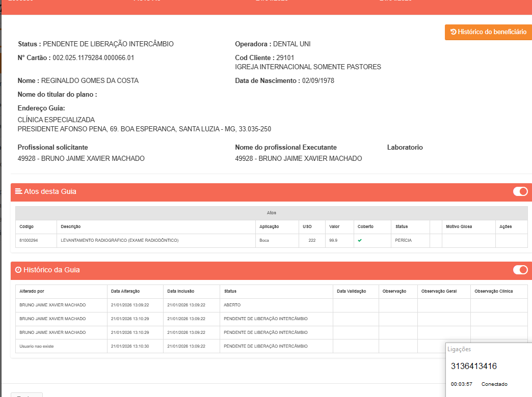Click the Descrição column header
This screenshot has height=397, width=532.
(71, 226)
